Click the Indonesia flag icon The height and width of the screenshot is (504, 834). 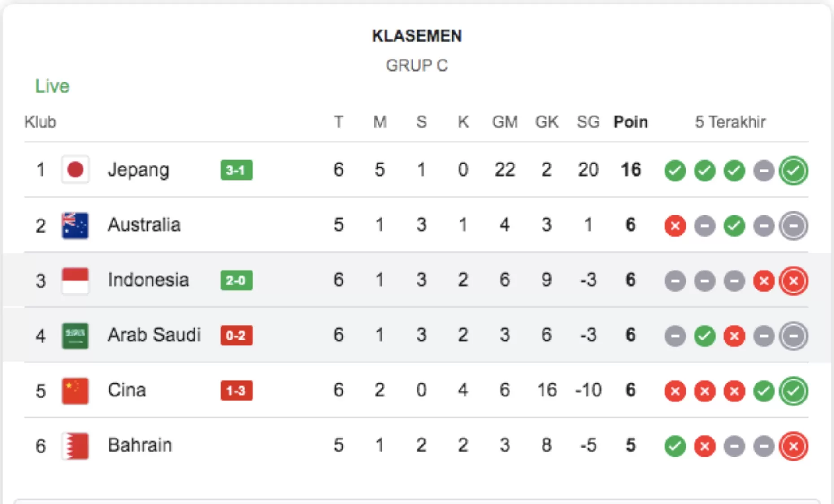click(75, 280)
